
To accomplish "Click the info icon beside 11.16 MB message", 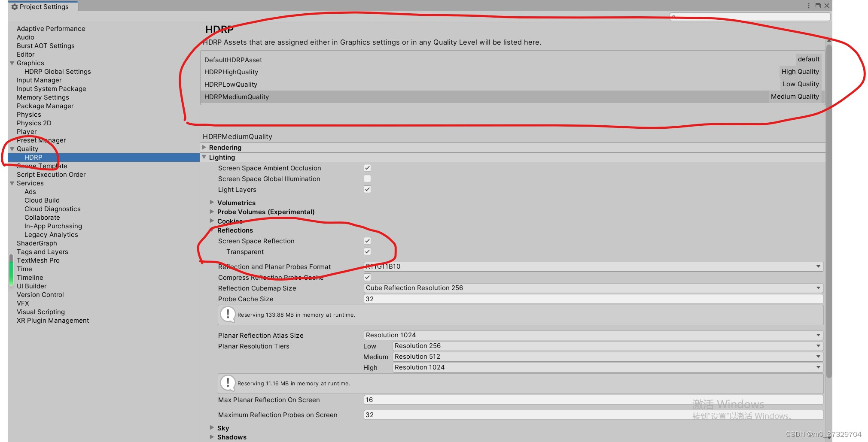I will (228, 383).
